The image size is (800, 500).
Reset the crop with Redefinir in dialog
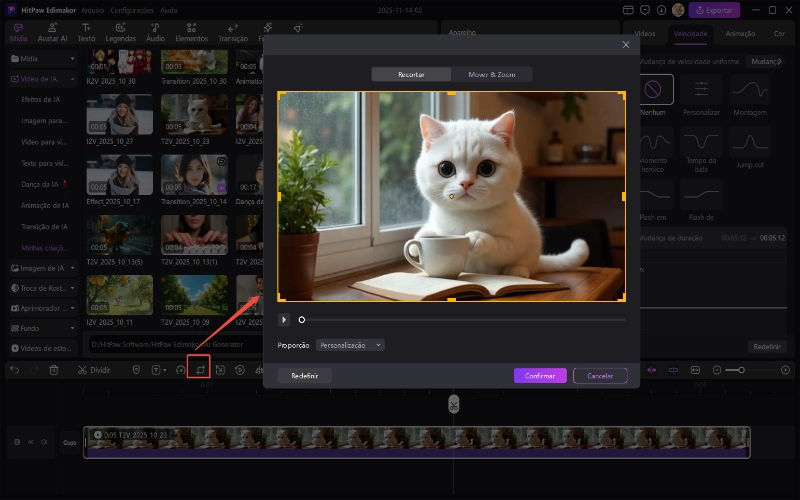click(x=304, y=376)
